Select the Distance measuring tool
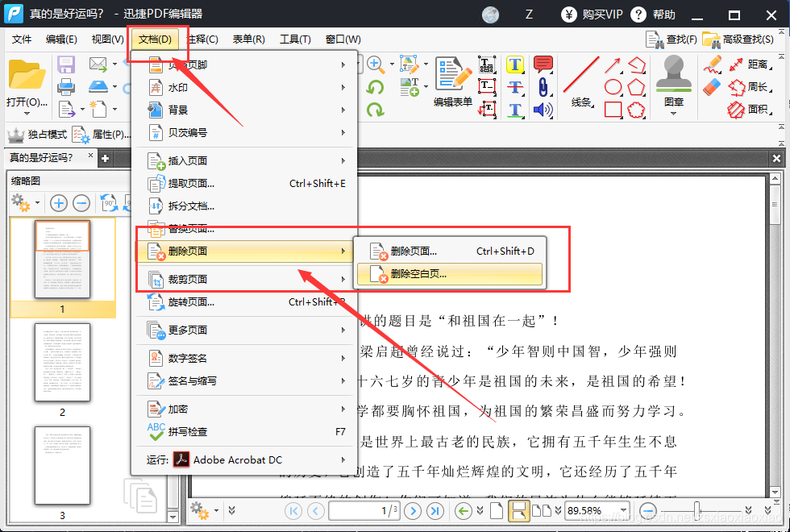The width and height of the screenshot is (790, 532). [750, 64]
